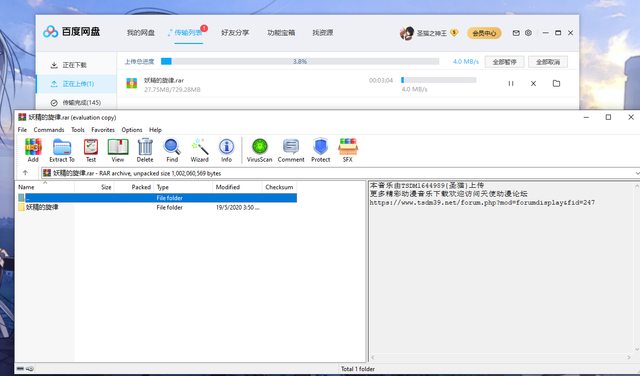The height and width of the screenshot is (376, 640).
Task: Click the SFX toolbar icon
Action: click(x=348, y=150)
